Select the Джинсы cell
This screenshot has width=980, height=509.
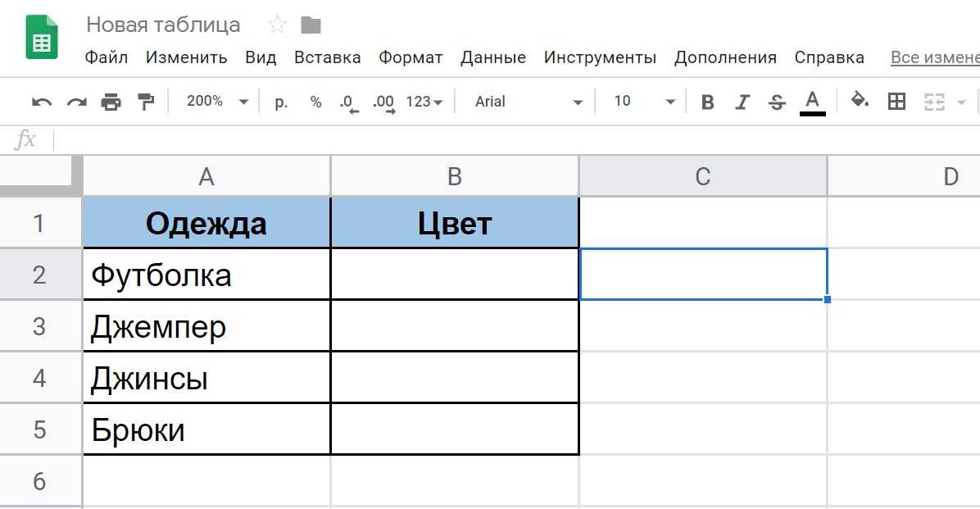(206, 378)
